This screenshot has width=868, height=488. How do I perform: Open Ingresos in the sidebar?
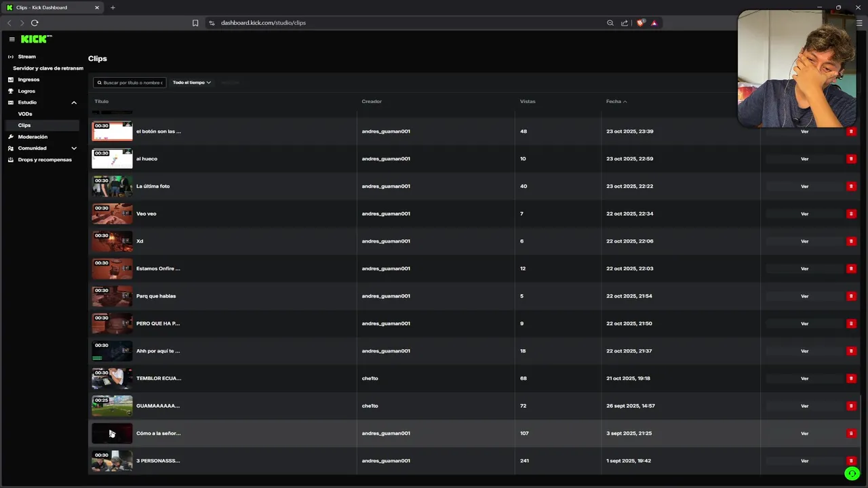click(28, 79)
